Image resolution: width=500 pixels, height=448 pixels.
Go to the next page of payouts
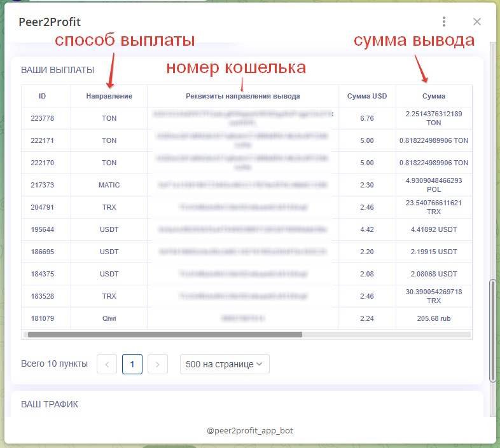pos(158,364)
